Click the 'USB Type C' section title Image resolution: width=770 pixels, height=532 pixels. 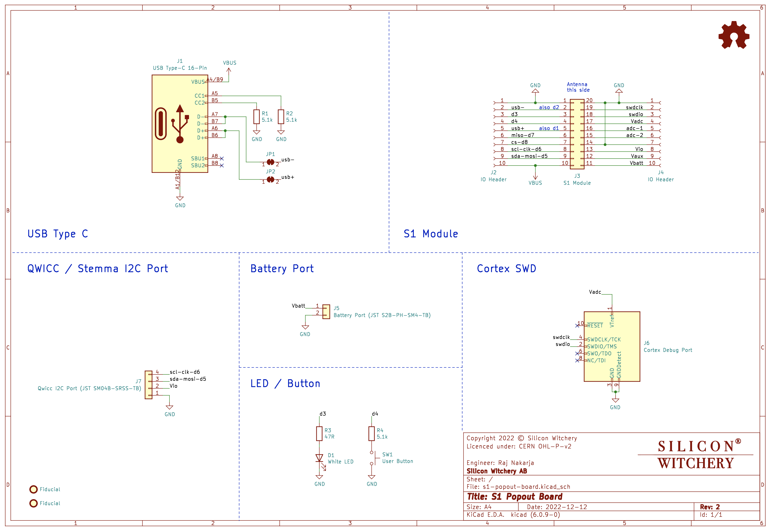coord(58,234)
